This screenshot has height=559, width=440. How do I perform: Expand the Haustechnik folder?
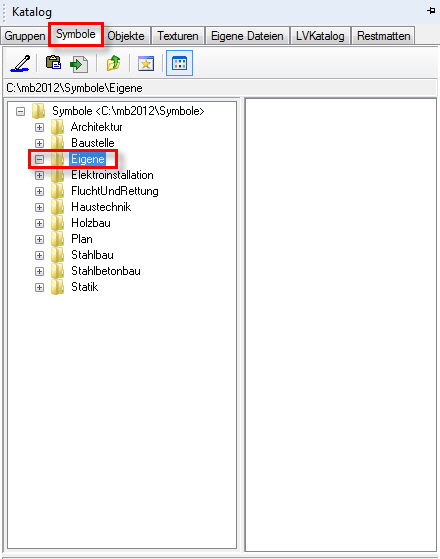click(x=39, y=207)
